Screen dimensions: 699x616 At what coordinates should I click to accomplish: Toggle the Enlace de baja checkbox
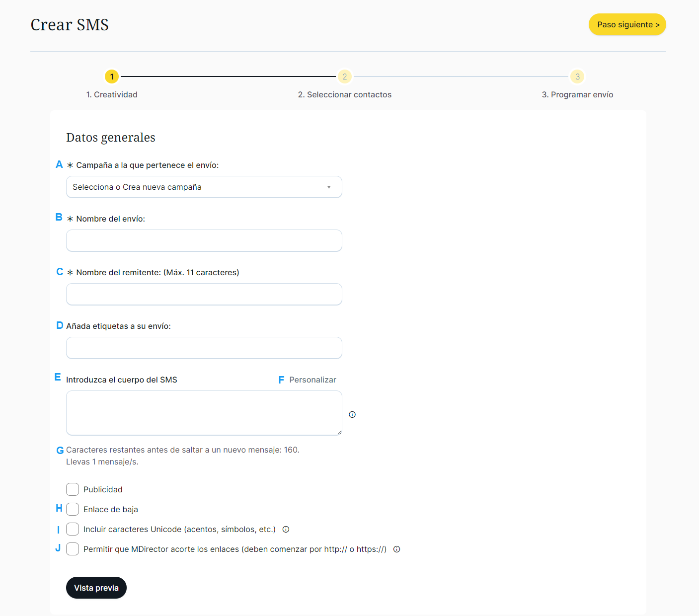point(73,509)
